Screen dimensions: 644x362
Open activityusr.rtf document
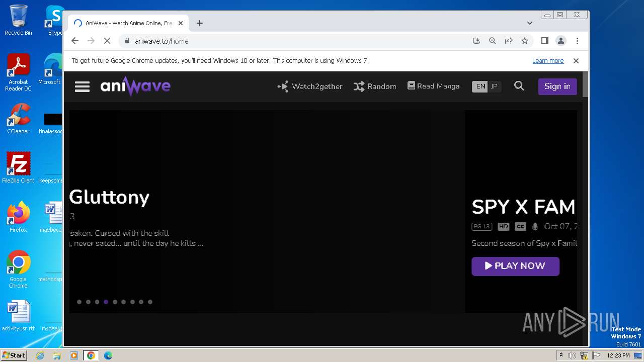[x=18, y=316]
